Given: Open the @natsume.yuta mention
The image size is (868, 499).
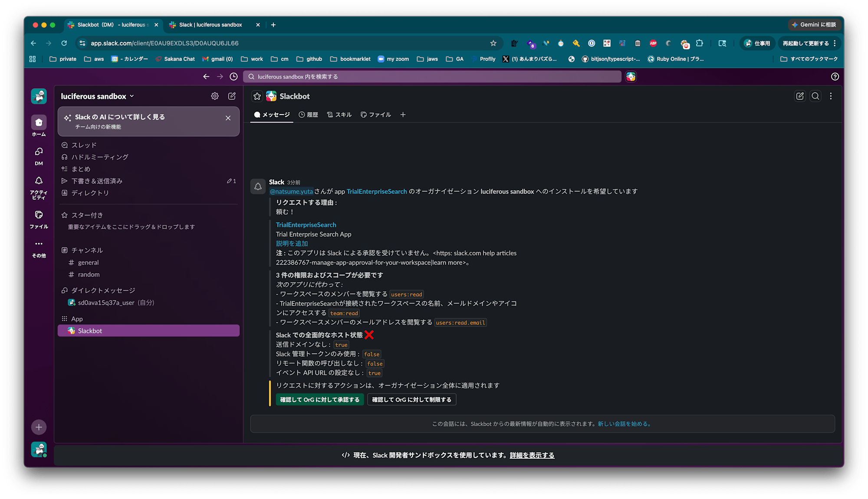Looking at the screenshot, I should click(291, 192).
